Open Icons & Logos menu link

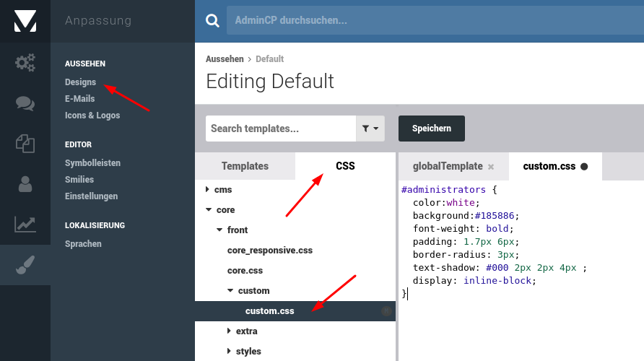tap(92, 116)
